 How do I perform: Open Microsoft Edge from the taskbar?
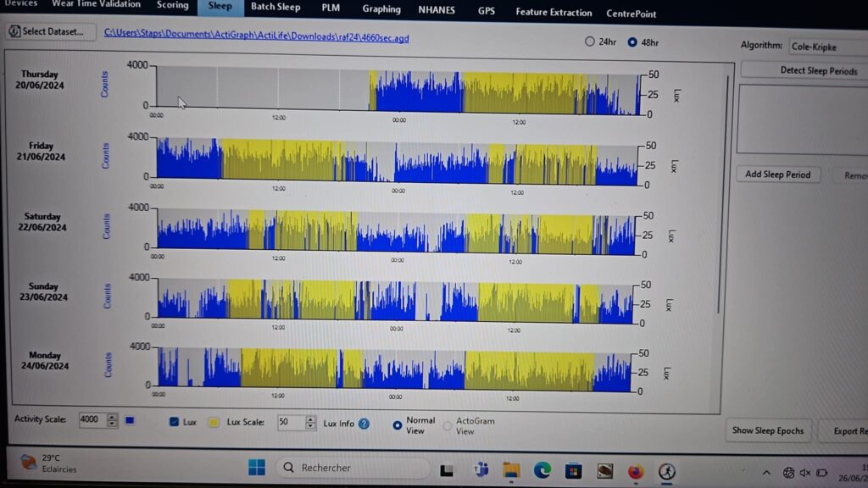pos(542,470)
